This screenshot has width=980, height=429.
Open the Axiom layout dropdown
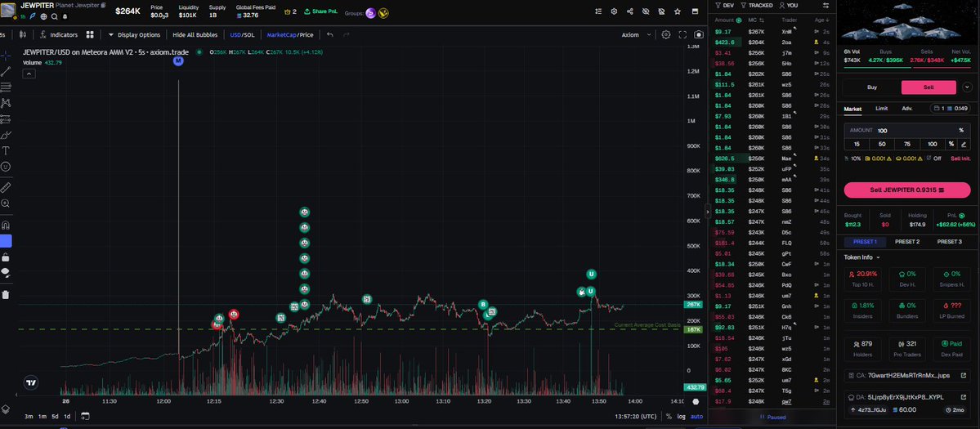click(x=636, y=35)
